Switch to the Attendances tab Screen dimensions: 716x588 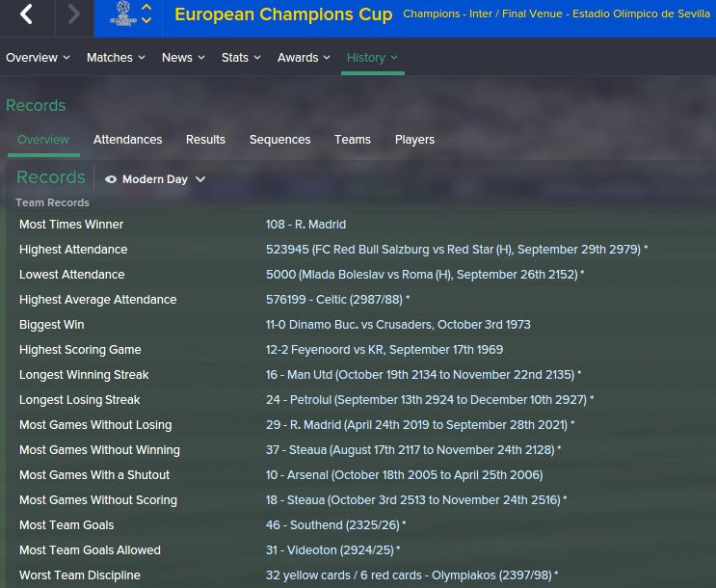pyautogui.click(x=127, y=140)
